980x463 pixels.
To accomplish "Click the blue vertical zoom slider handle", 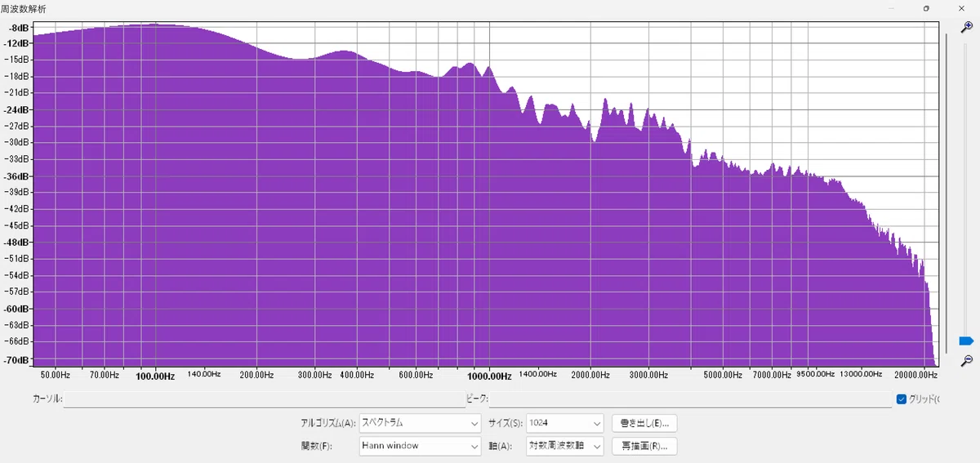I will coord(966,341).
